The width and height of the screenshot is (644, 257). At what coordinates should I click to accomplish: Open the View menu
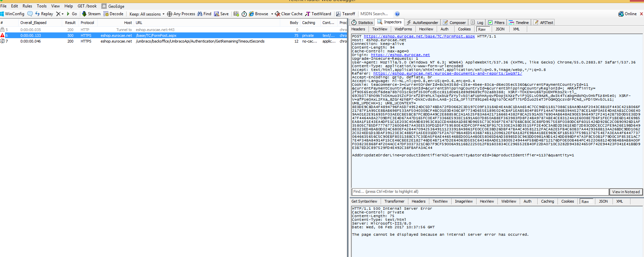click(x=55, y=6)
